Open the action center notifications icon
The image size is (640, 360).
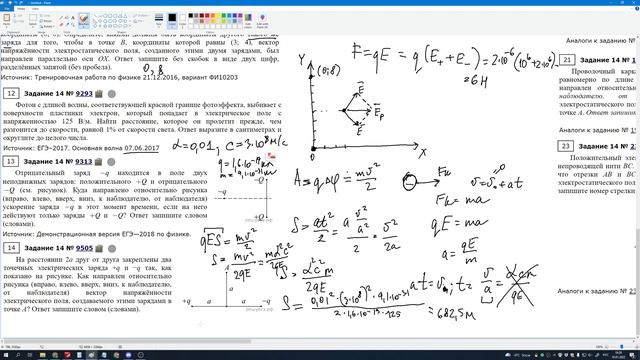pos(633,355)
